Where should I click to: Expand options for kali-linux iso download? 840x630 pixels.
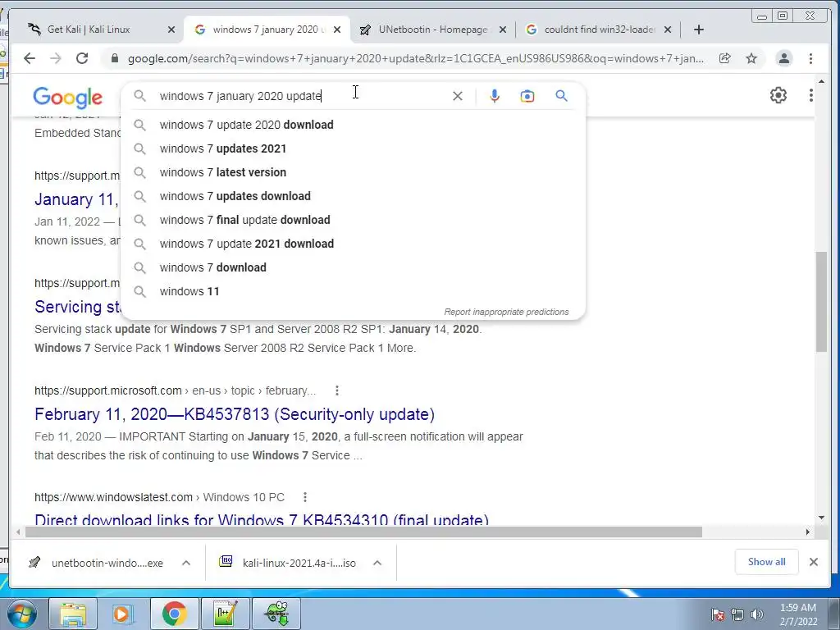coord(377,563)
